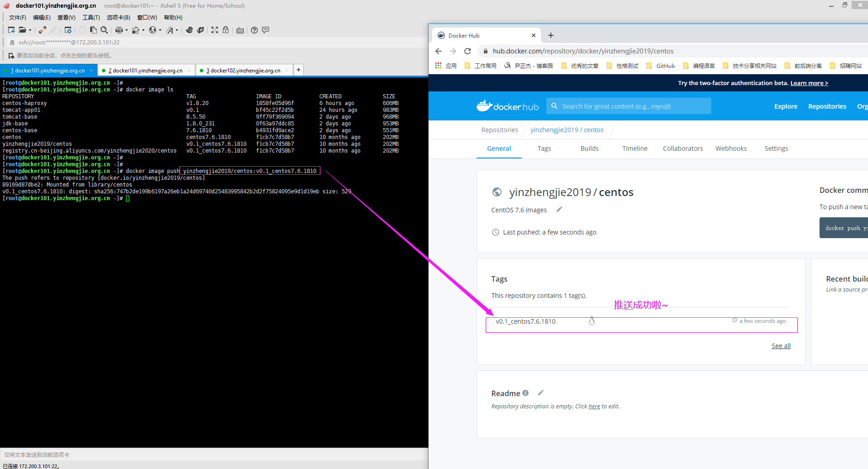Toggle the screen lock icon in Xshell

click(x=225, y=30)
